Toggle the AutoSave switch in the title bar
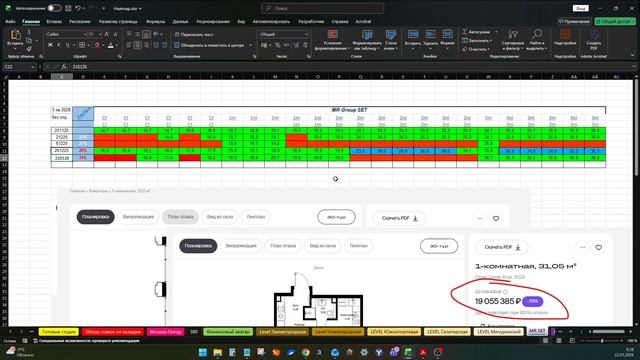 click(54, 8)
